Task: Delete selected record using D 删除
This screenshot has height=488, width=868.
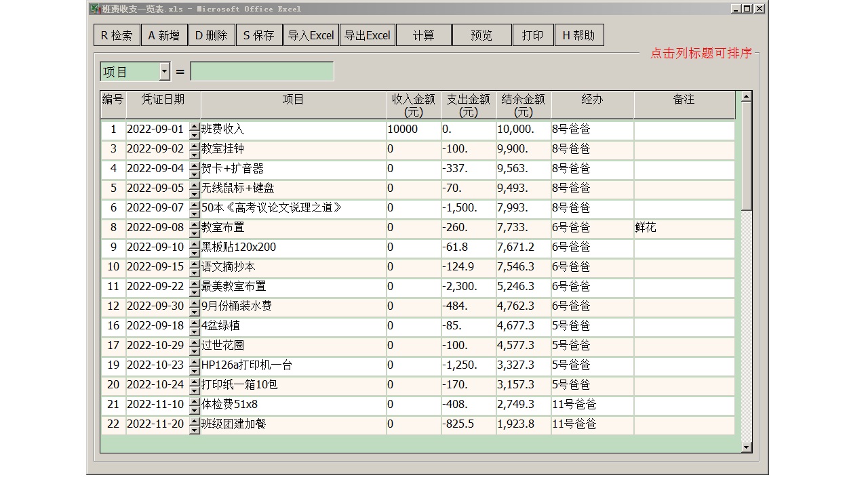Action: pos(211,35)
